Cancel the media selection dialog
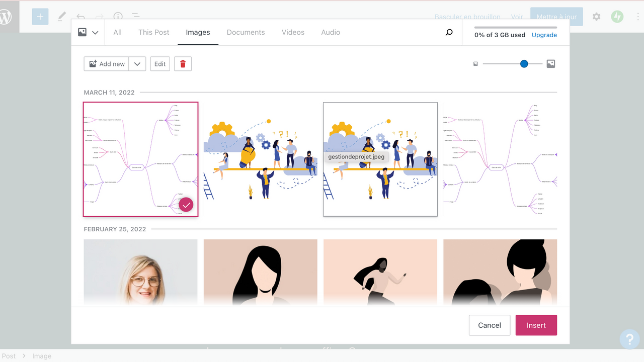The height and width of the screenshot is (362, 644). [x=489, y=325]
